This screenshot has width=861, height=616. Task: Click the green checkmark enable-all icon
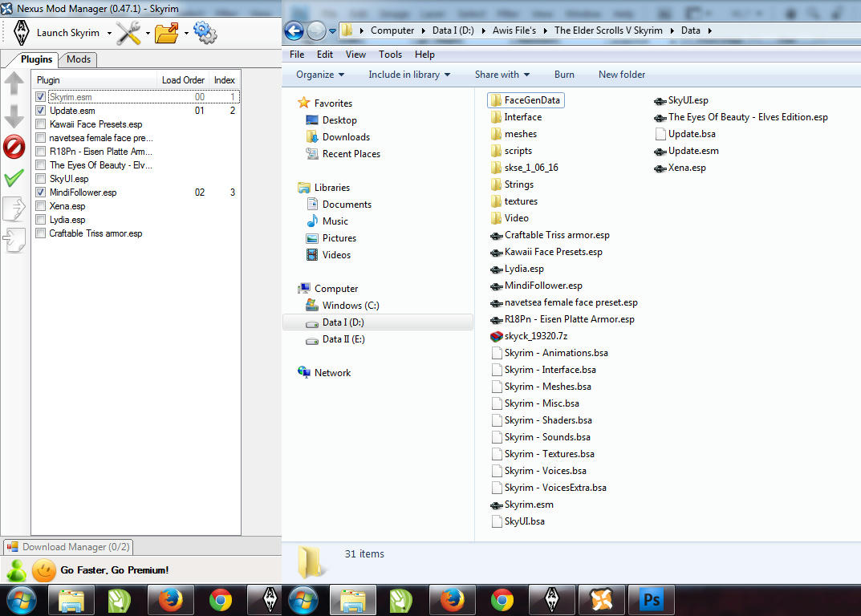[x=14, y=178]
